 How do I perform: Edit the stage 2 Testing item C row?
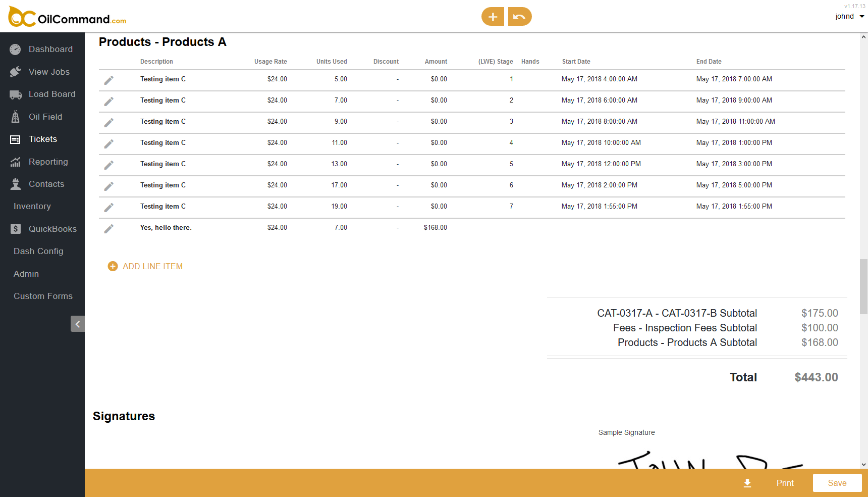pyautogui.click(x=108, y=101)
